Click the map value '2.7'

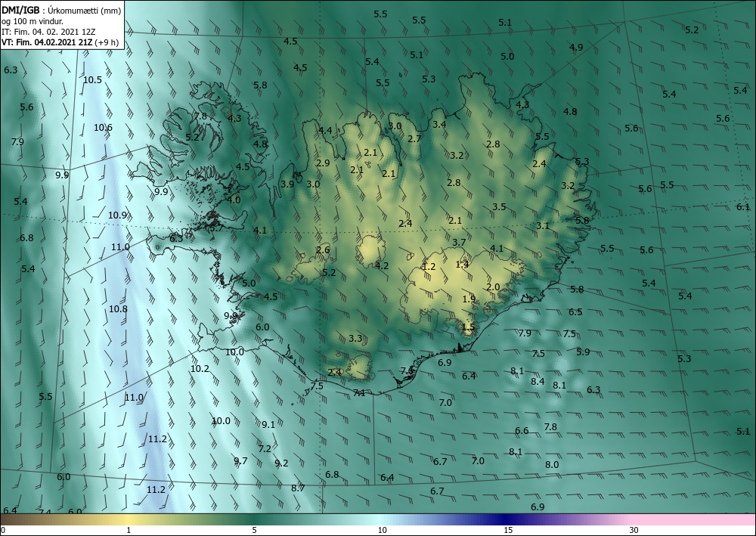(x=414, y=139)
